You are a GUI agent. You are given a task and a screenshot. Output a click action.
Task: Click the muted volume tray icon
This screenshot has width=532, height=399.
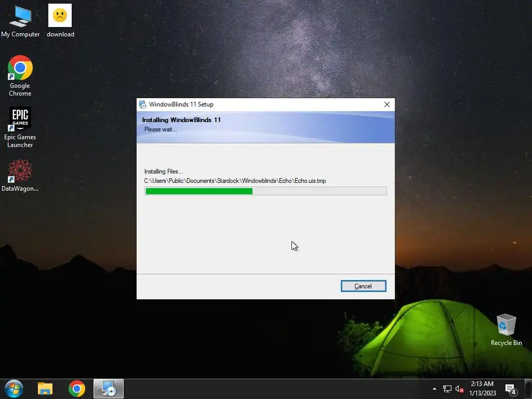459,389
